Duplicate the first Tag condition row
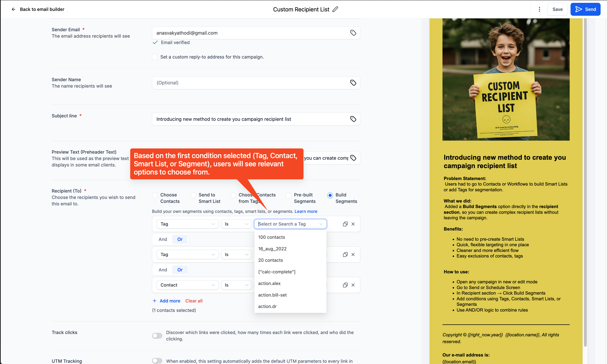 (x=345, y=224)
